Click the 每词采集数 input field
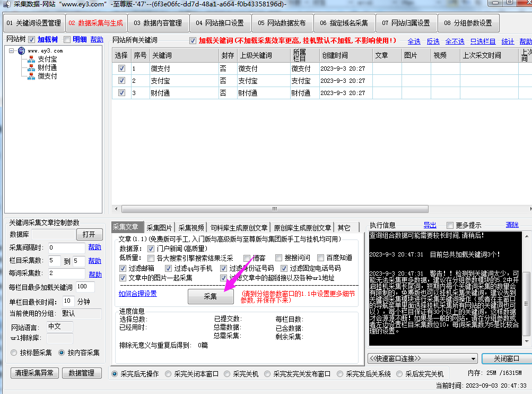Image resolution: width=532 pixels, height=394 pixels. (x=66, y=273)
